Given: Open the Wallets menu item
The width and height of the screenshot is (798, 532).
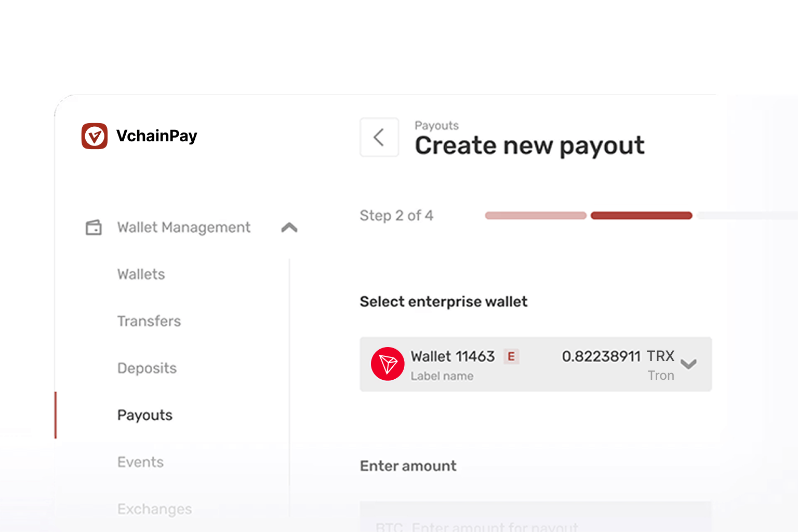Looking at the screenshot, I should (141, 274).
